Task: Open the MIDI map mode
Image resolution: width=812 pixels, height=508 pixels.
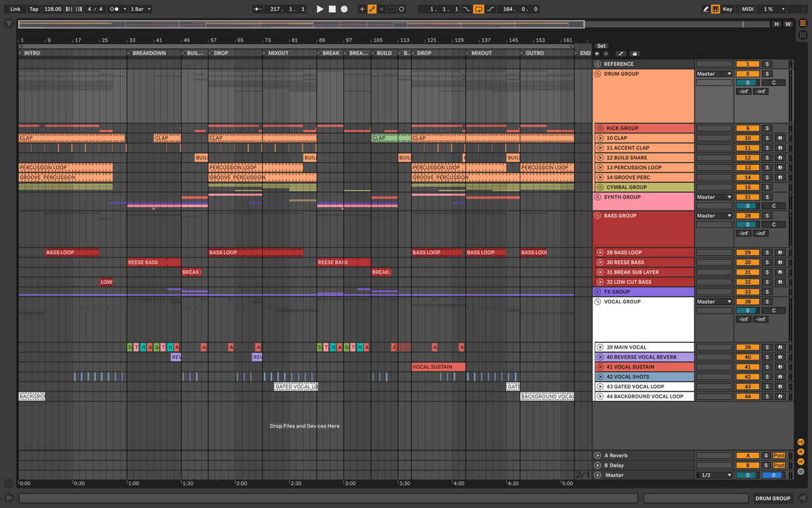Action: [x=747, y=9]
